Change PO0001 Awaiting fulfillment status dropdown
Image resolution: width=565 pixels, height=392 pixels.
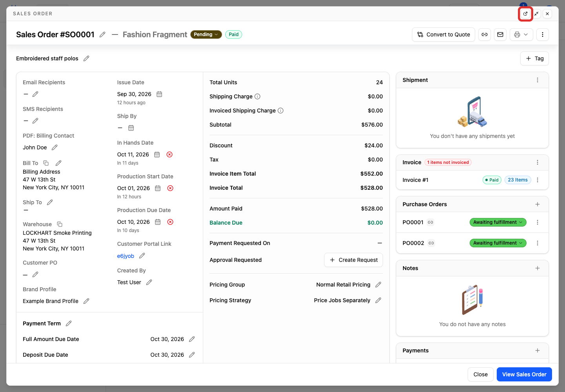(x=498, y=222)
